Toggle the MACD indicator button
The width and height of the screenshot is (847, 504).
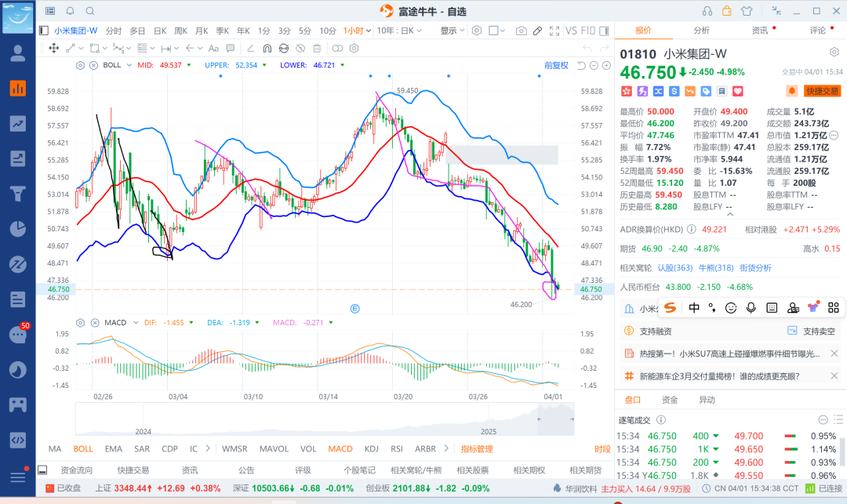pos(340,449)
